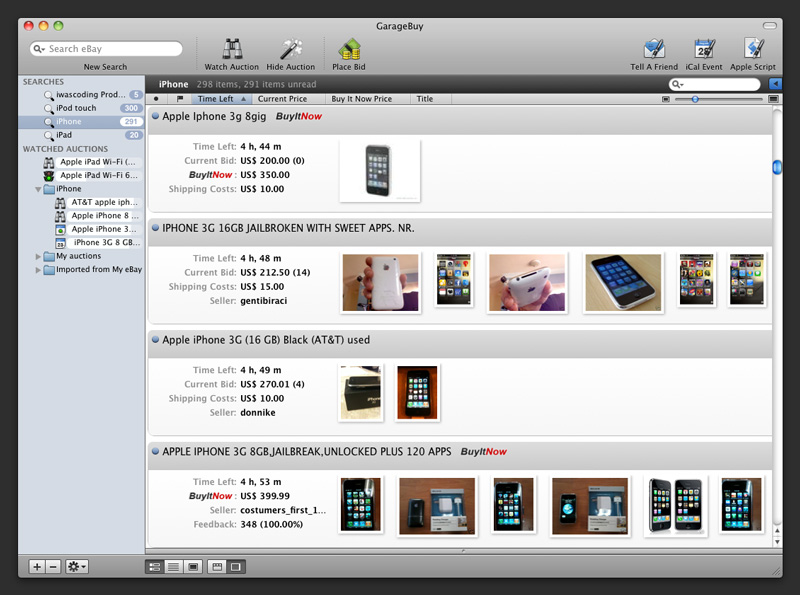
Task: Expand the Imported from My eBay folder
Action: coord(38,270)
